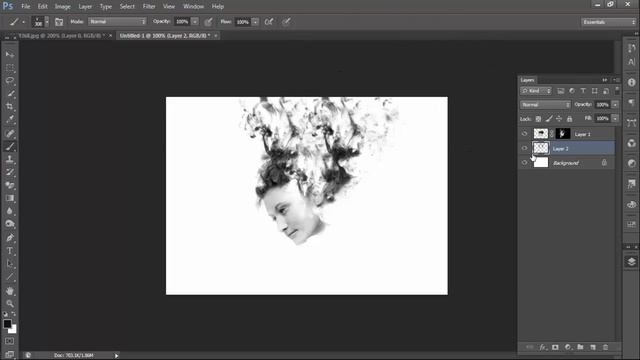Create a new layer group

click(580, 347)
